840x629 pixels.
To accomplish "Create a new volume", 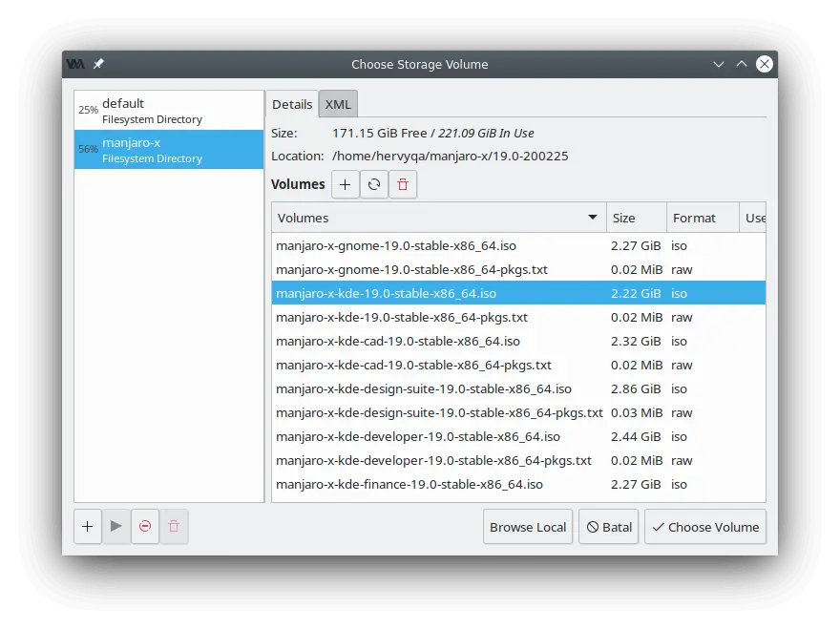I will coord(346,184).
